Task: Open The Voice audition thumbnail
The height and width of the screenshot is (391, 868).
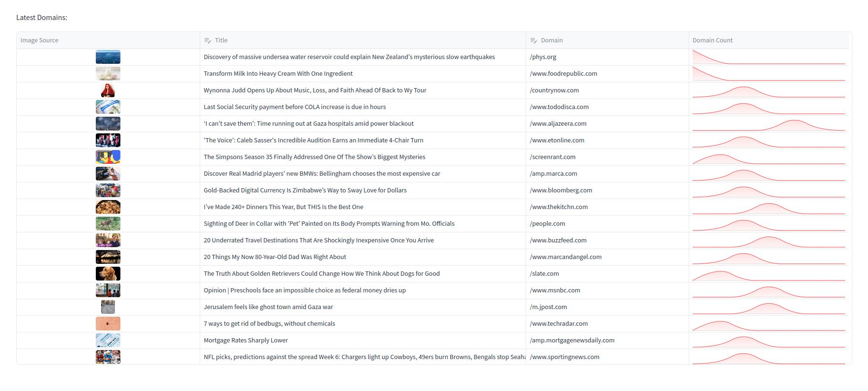Action: click(x=108, y=140)
